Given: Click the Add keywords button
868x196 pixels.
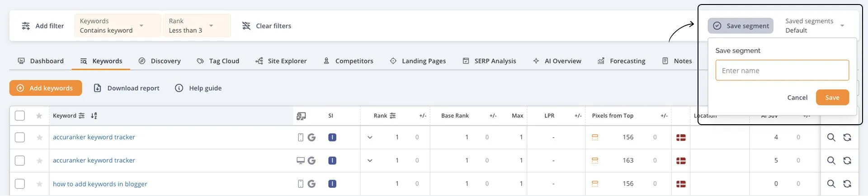Looking at the screenshot, I should point(46,88).
